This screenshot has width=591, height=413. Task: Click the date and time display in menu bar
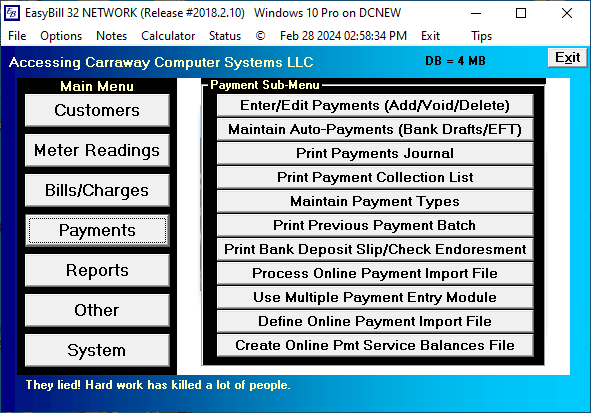[343, 36]
